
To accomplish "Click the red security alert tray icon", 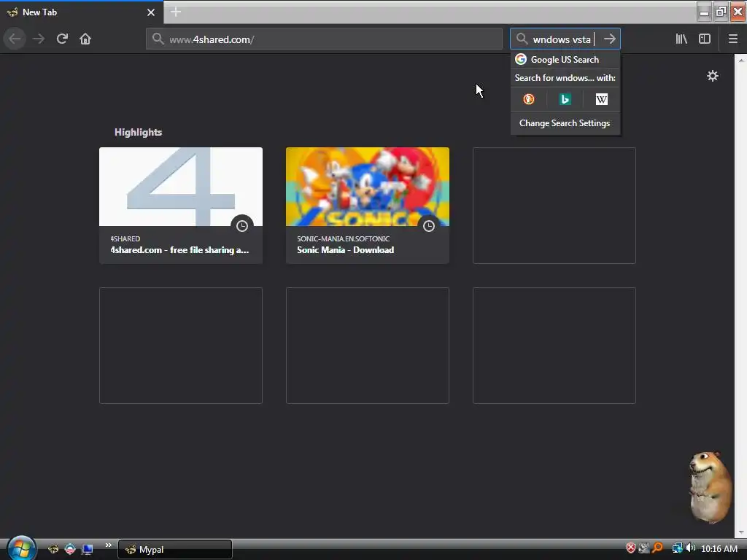I will click(631, 548).
